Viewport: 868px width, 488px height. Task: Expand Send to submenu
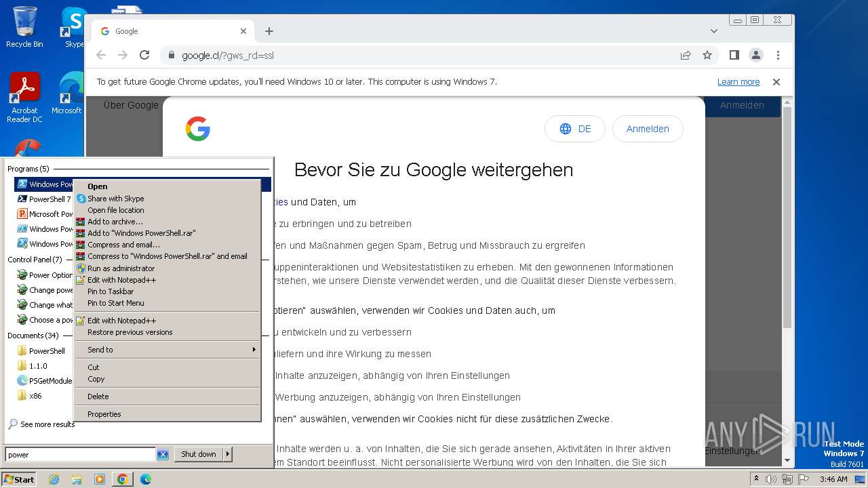click(167, 350)
